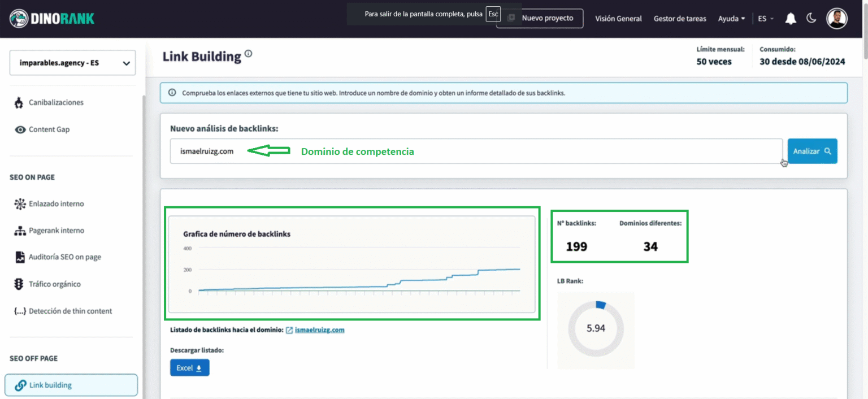Click the Enlazado interno icon
868x399 pixels.
[x=20, y=203]
